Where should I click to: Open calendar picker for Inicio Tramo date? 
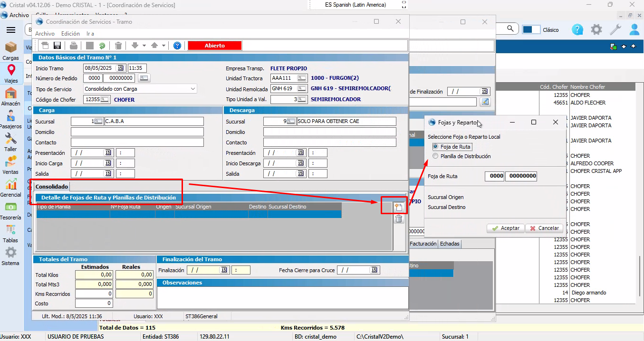120,68
